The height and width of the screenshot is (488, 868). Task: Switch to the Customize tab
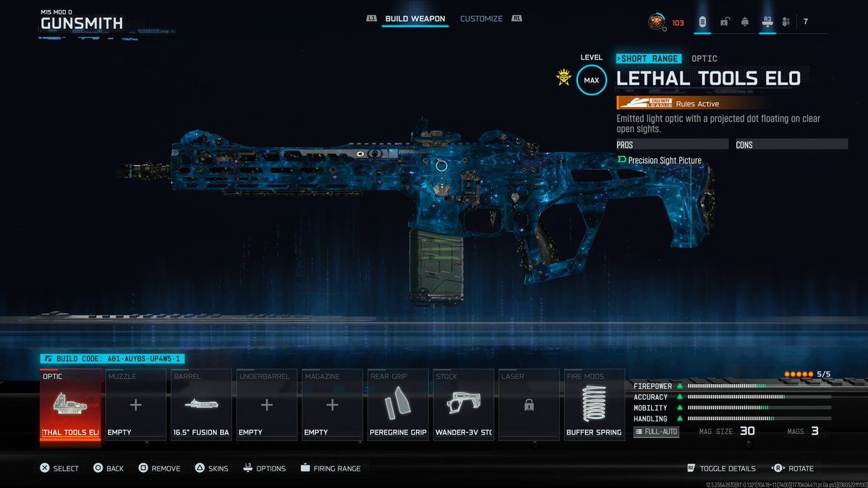pyautogui.click(x=481, y=19)
